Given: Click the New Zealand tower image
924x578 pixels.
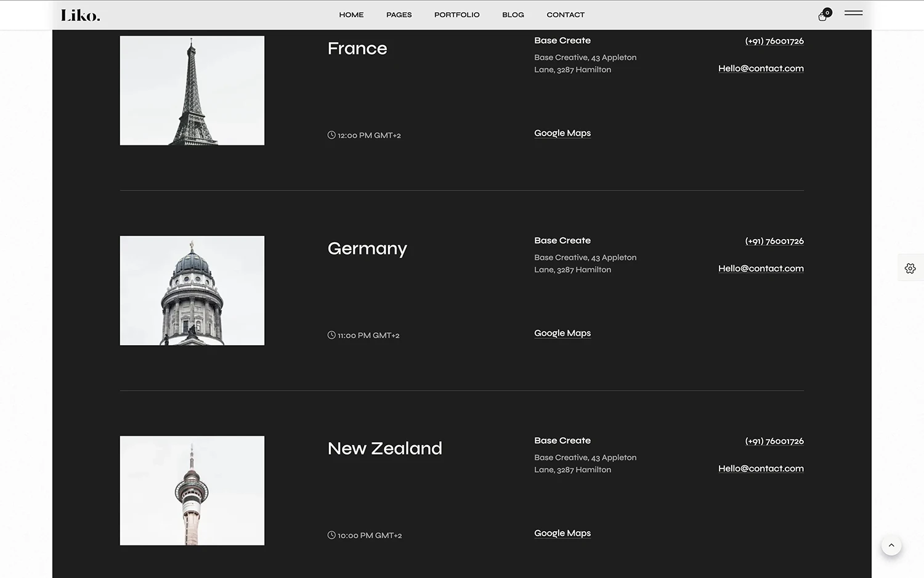Looking at the screenshot, I should coord(192,490).
